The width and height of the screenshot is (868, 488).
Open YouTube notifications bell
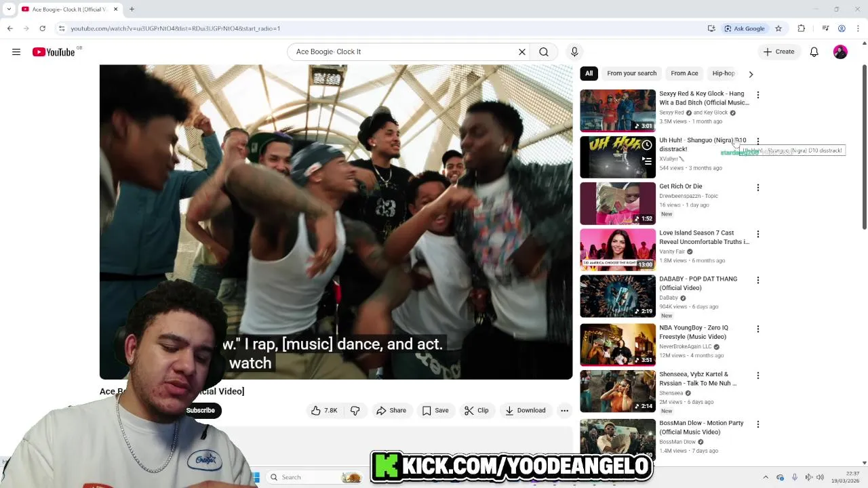coord(814,52)
